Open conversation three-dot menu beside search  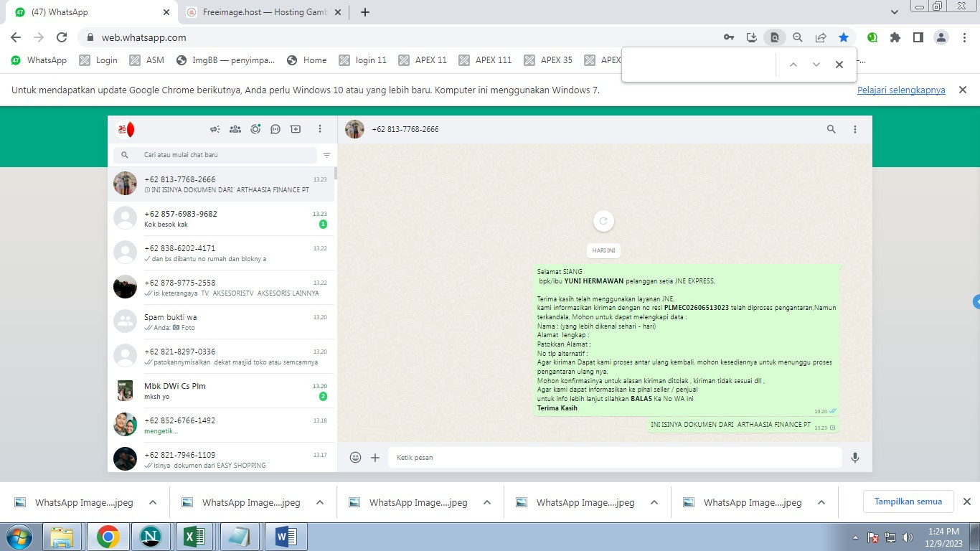pyautogui.click(x=855, y=129)
